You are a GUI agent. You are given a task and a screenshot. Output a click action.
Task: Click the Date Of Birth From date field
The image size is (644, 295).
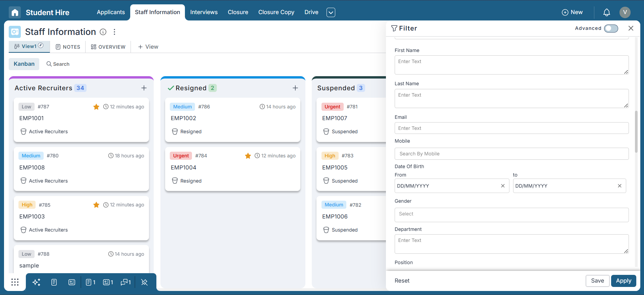(x=452, y=186)
